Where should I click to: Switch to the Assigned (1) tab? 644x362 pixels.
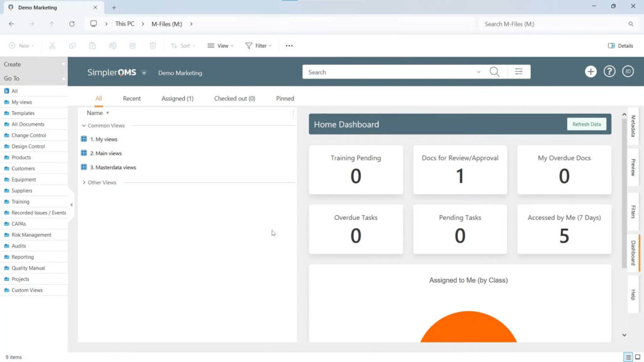(x=177, y=99)
